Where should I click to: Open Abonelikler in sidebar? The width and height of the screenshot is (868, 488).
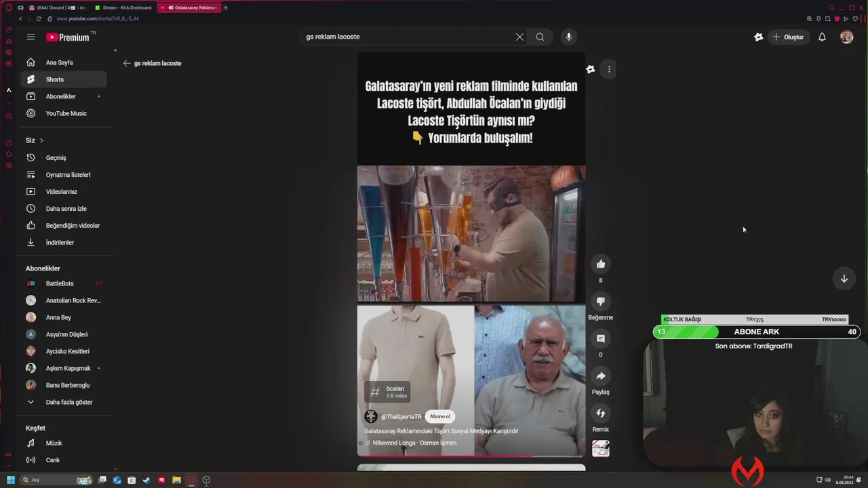click(x=64, y=96)
